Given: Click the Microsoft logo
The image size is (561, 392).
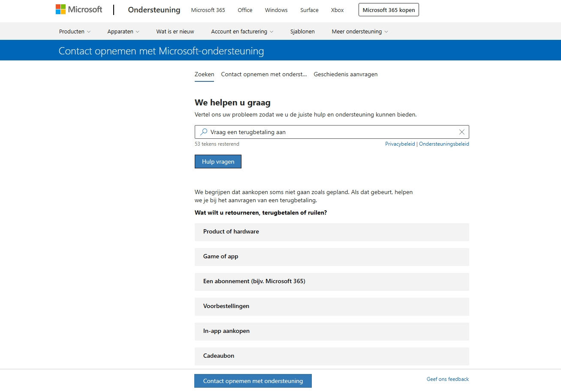Looking at the screenshot, I should tap(79, 9).
